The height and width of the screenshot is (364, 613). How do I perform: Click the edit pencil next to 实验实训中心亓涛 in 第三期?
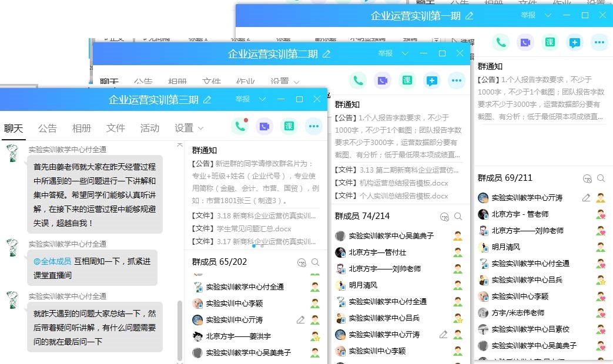tap(300, 320)
